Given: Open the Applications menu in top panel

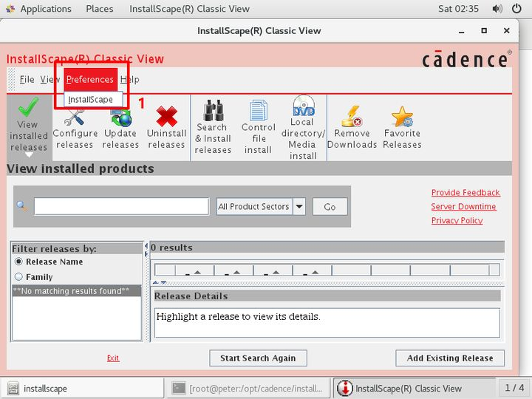Looking at the screenshot, I should (46, 8).
